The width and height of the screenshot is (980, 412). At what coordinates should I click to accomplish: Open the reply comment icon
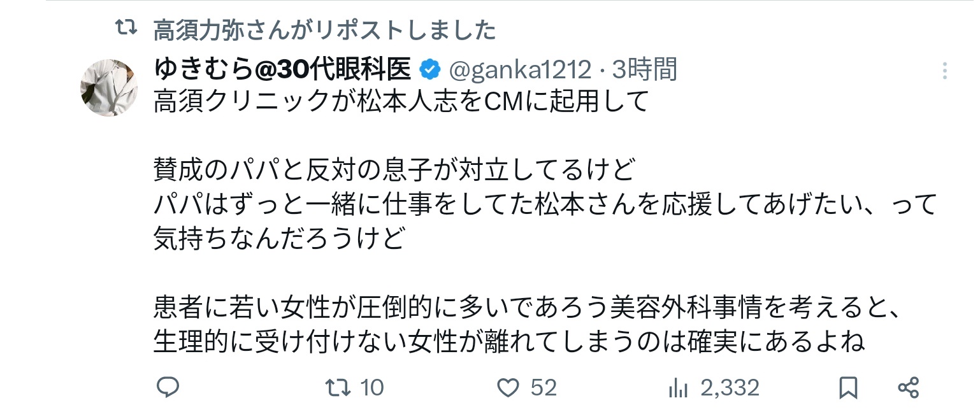click(x=168, y=387)
